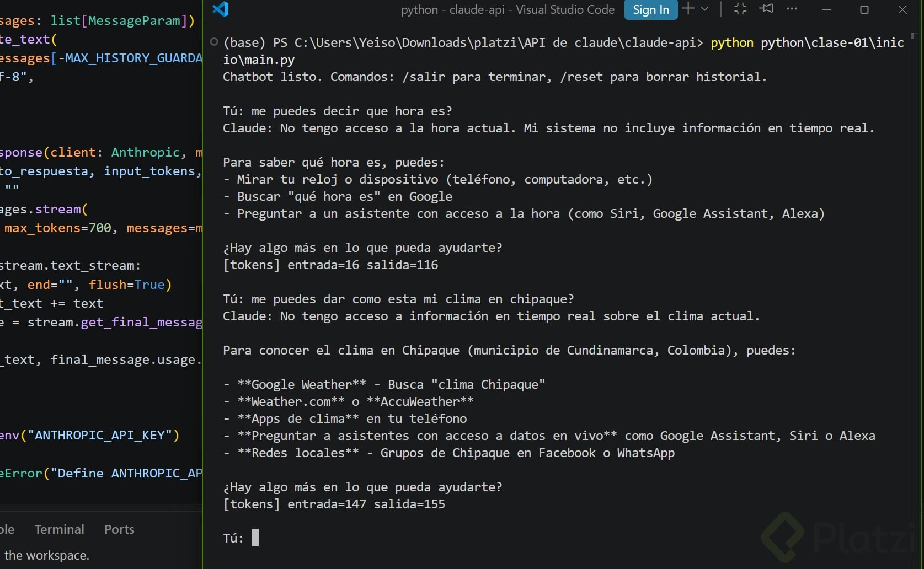Click 'max_tokens=700' in the code editor

(x=58, y=228)
